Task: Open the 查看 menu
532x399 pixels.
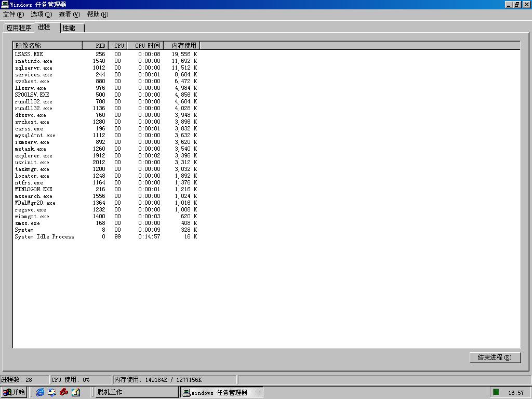Action: pos(69,15)
